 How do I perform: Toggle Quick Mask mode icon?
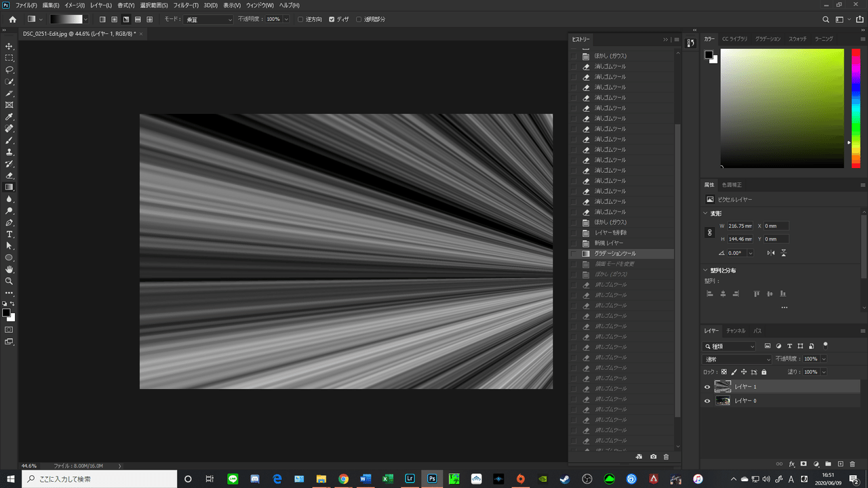9,329
